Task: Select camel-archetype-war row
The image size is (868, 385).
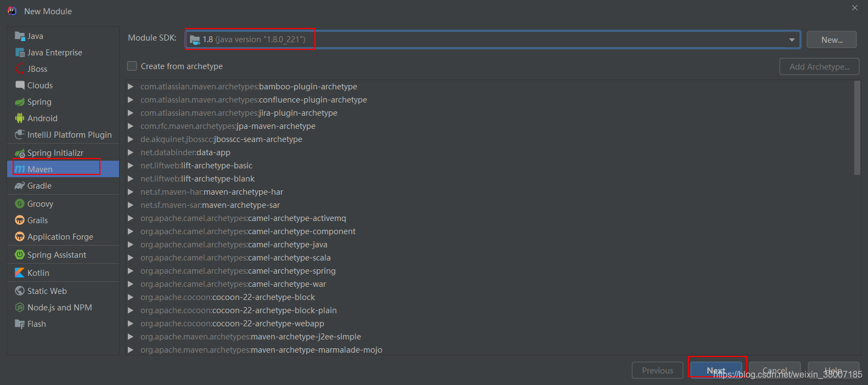Action: [x=489, y=284]
